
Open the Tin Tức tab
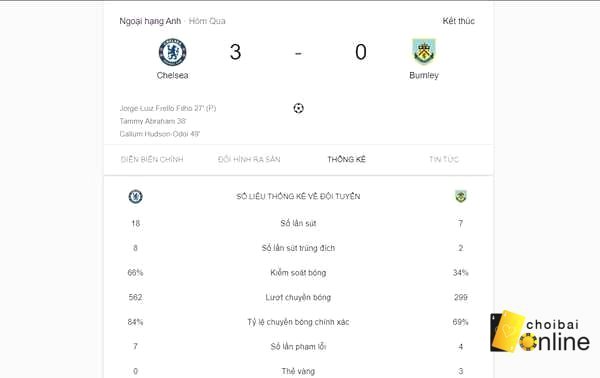click(444, 159)
